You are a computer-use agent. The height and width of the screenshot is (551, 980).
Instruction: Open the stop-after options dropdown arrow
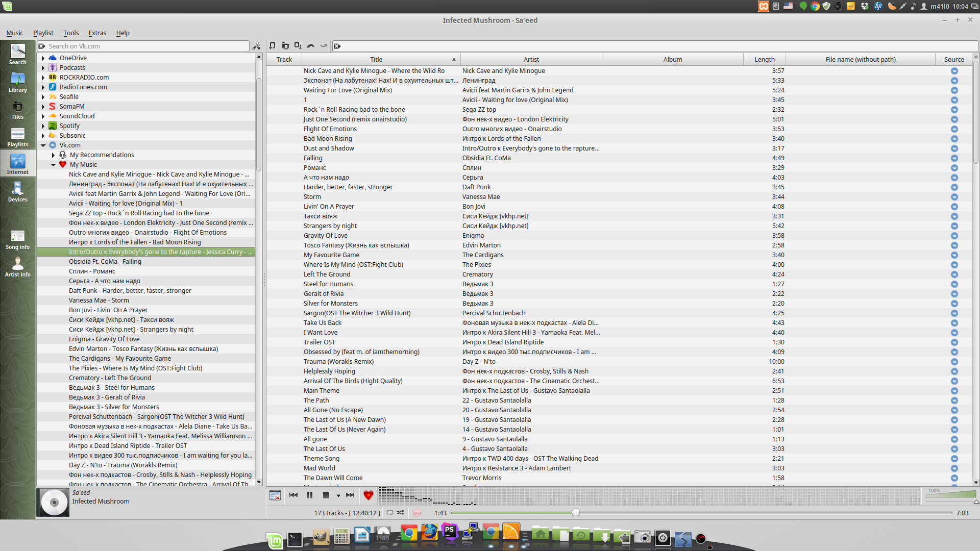point(338,495)
